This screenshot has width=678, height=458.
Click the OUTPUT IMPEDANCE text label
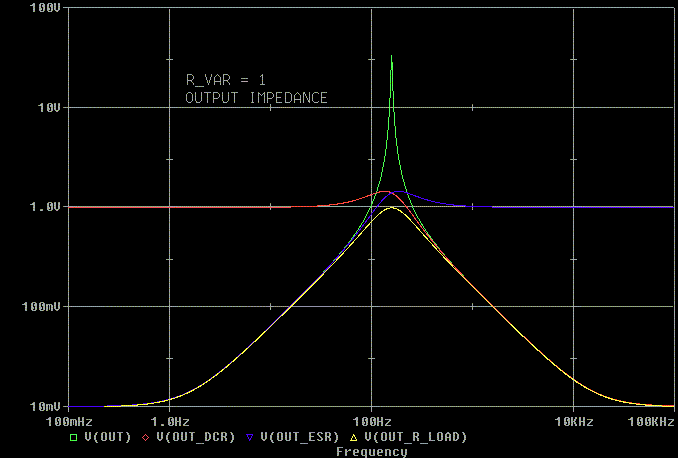pos(256,98)
